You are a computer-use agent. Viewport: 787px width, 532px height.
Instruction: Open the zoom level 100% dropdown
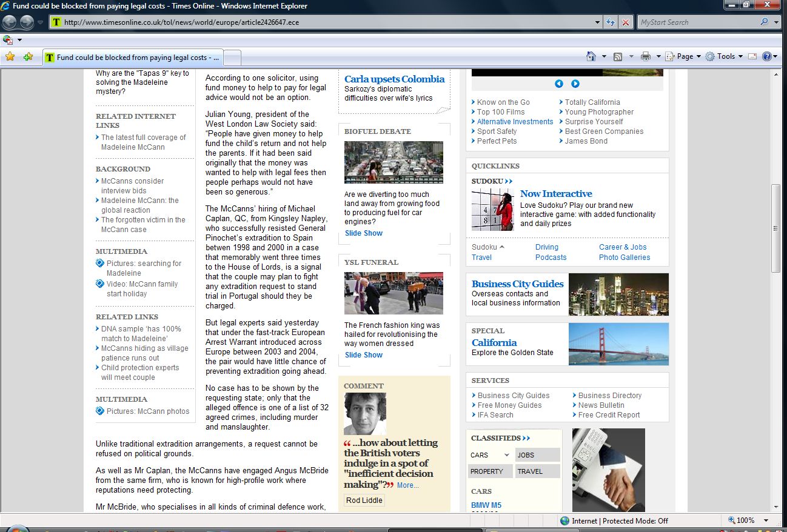tap(748, 520)
